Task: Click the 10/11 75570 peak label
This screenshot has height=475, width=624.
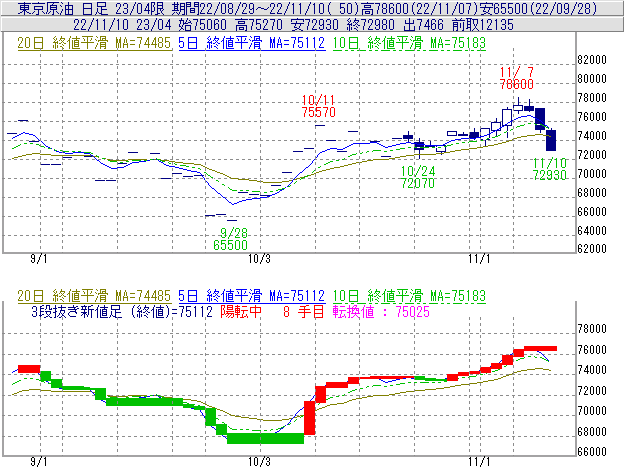Action: 318,106
